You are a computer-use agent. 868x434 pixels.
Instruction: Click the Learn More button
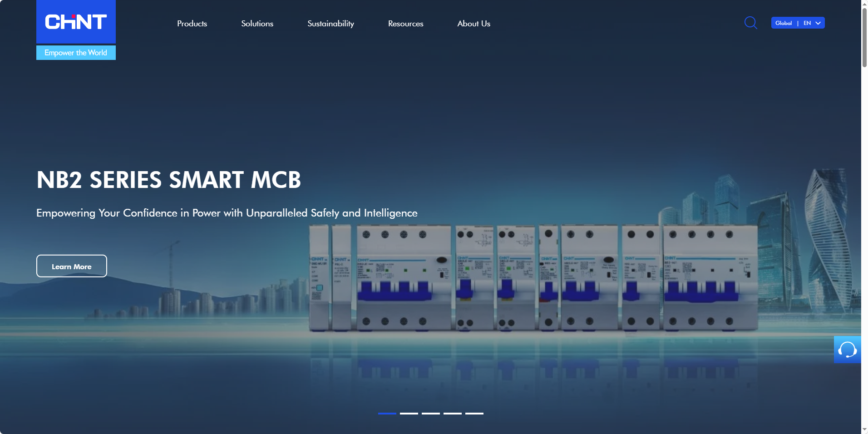pos(72,266)
